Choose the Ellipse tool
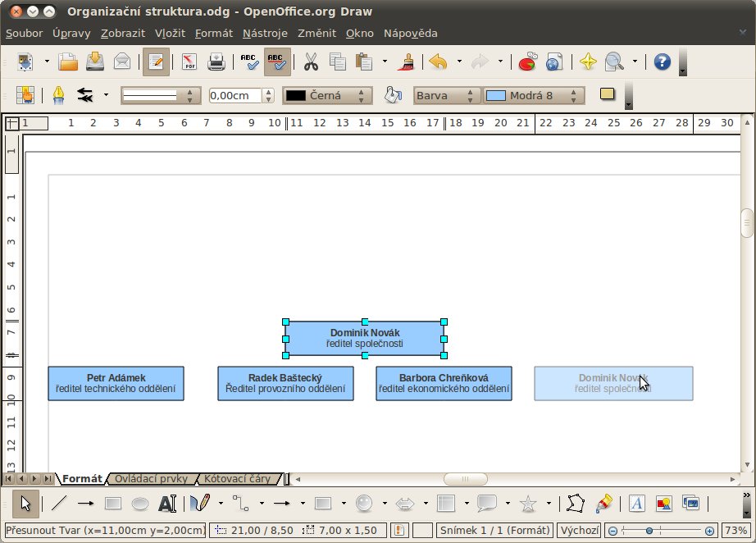Viewport: 756px width, 543px height. (x=140, y=504)
